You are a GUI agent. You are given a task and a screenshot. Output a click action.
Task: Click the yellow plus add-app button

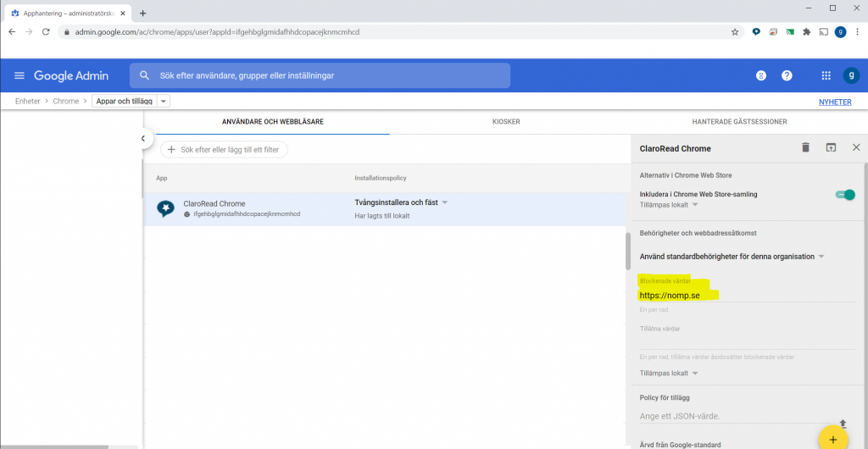833,440
